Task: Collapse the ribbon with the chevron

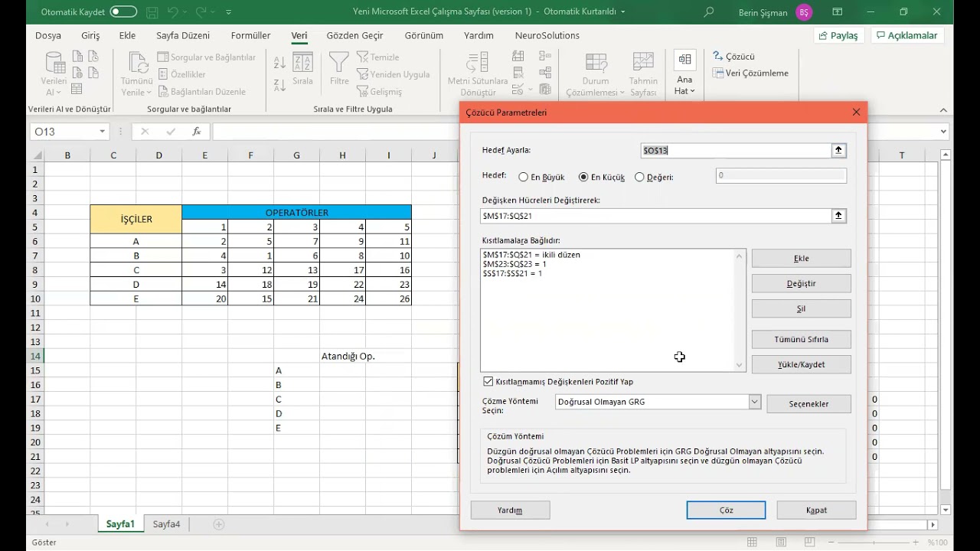Action: coord(942,109)
